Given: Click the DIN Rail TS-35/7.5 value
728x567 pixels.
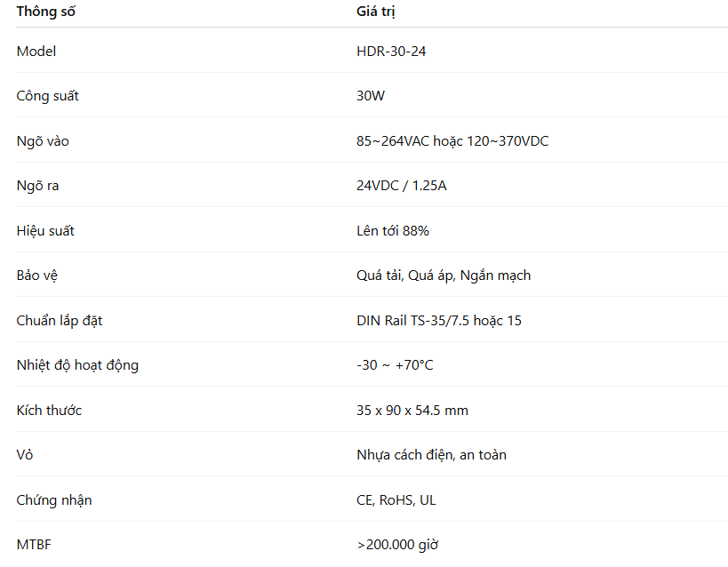Looking at the screenshot, I should (439, 321).
